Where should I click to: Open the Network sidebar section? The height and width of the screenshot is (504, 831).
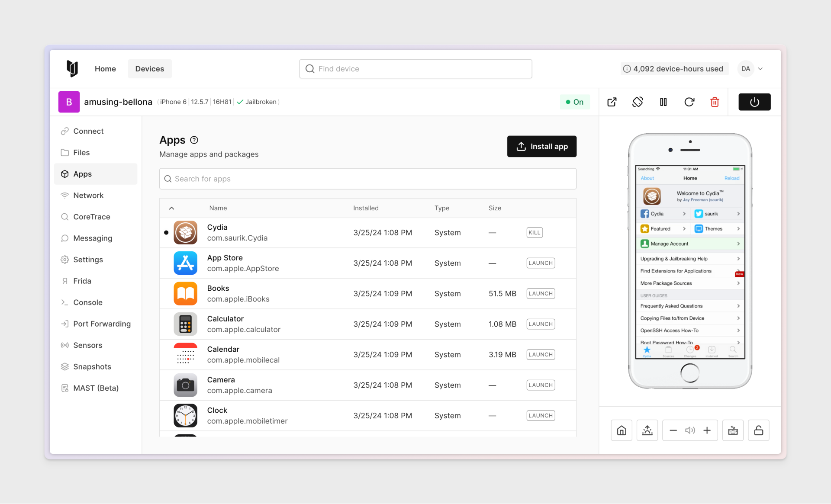(x=96, y=196)
